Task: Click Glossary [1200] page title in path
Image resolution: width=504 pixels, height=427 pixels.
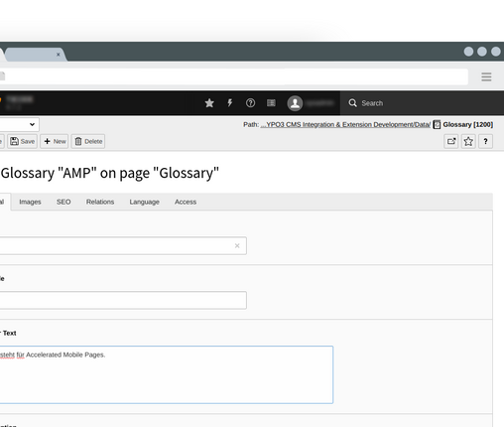Action: pos(468,124)
